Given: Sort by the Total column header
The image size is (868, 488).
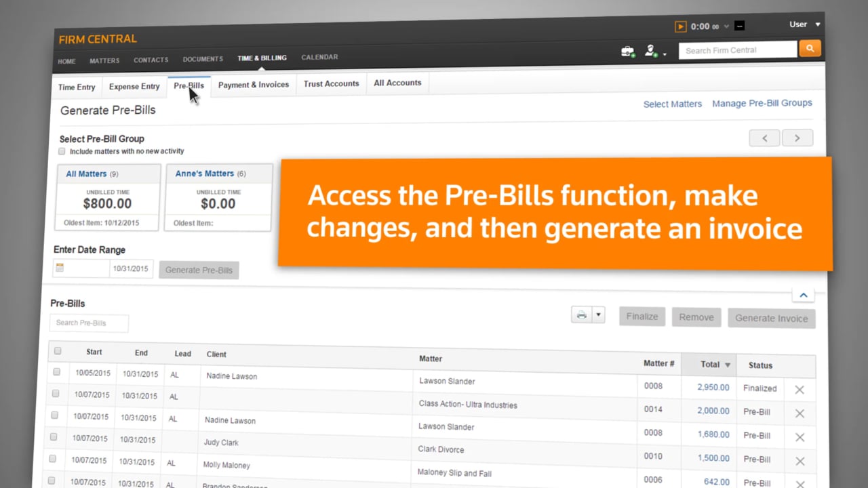Looking at the screenshot, I should [x=709, y=364].
